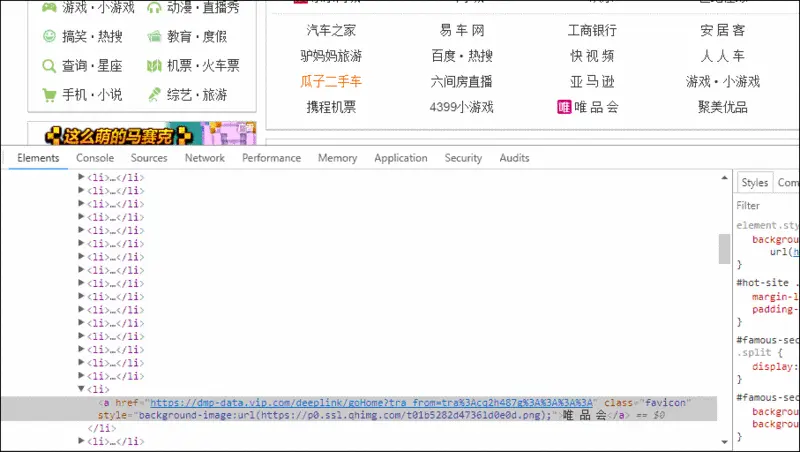Open the 汽车之家 link

tap(331, 31)
